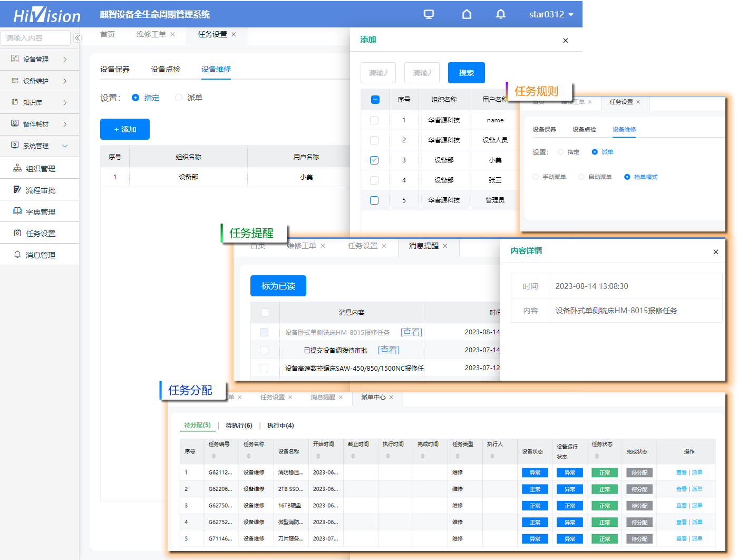This screenshot has width=738, height=560.
Task: Click the 搜索 button in the dialog
Action: pyautogui.click(x=467, y=73)
